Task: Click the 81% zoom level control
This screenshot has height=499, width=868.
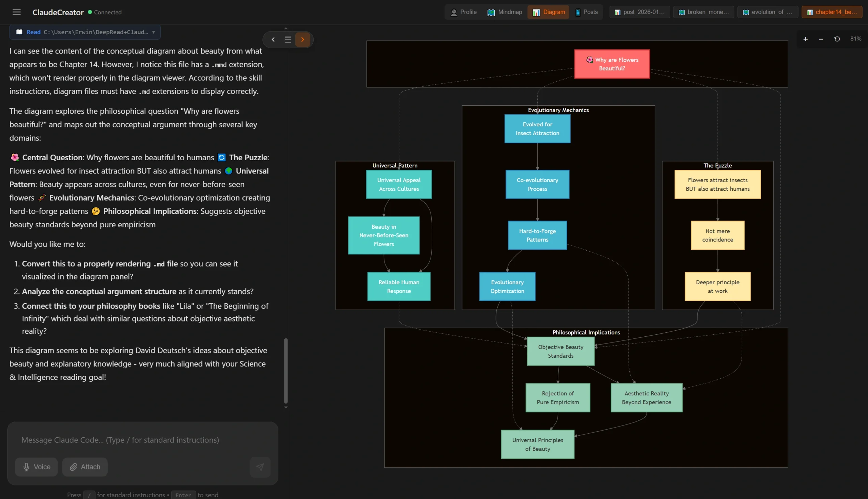Action: [855, 38]
